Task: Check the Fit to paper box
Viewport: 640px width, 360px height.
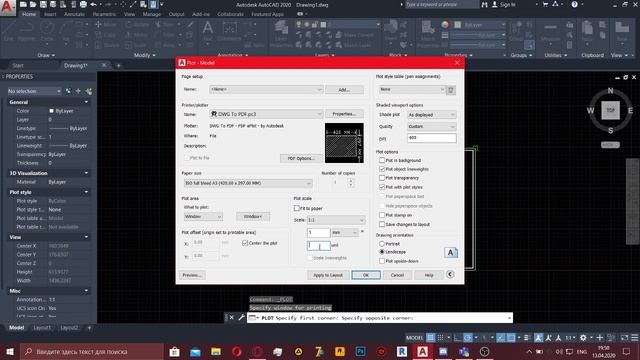Action: [297, 208]
